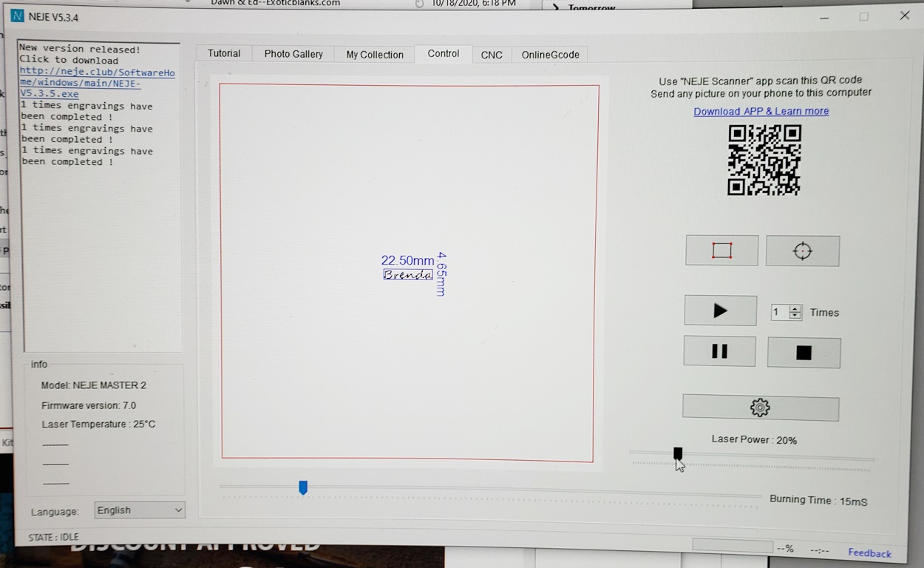Click the crosshair laser positioning button
924x568 pixels.
click(803, 251)
